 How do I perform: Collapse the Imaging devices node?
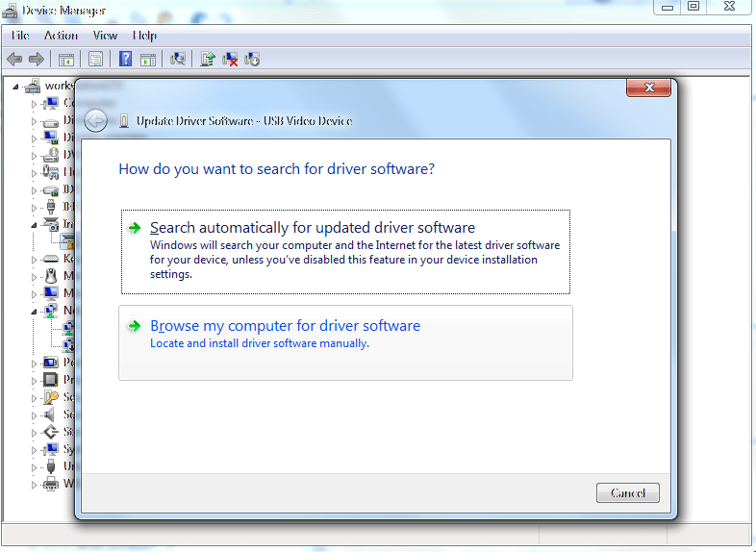click(x=34, y=225)
